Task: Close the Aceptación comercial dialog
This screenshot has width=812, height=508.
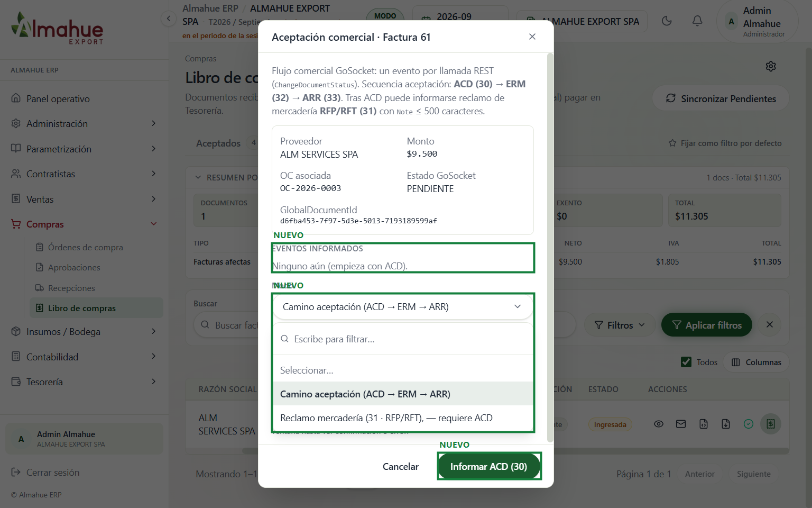Action: tap(532, 37)
